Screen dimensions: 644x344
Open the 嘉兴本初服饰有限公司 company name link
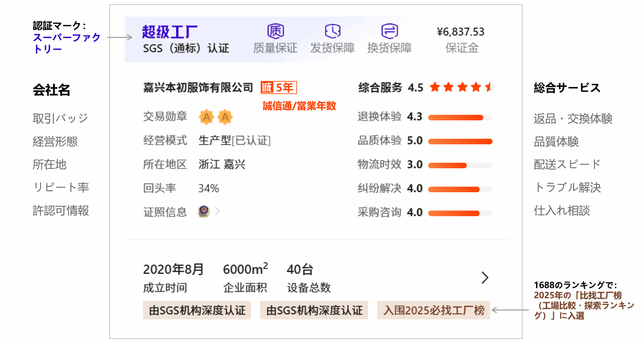click(198, 88)
